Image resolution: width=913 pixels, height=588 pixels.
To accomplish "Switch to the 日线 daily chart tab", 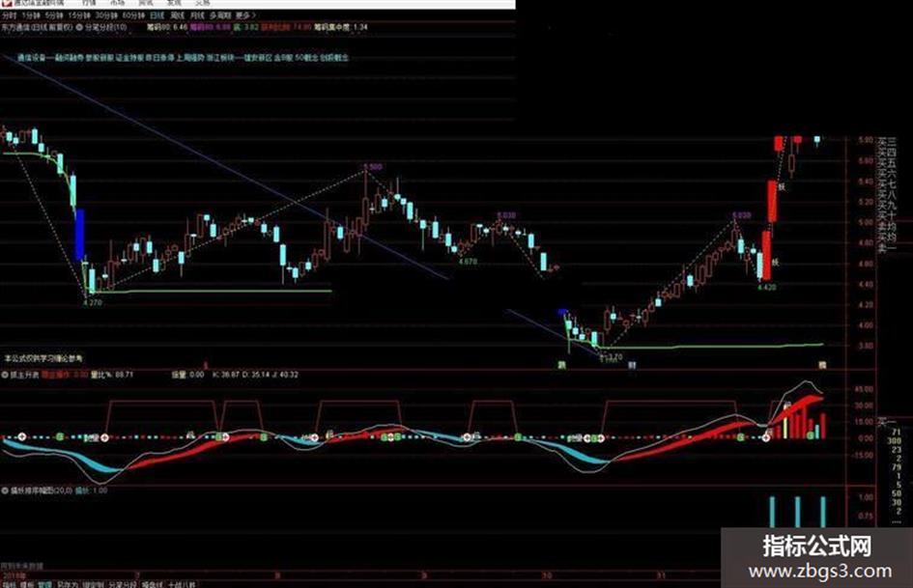I will [157, 15].
